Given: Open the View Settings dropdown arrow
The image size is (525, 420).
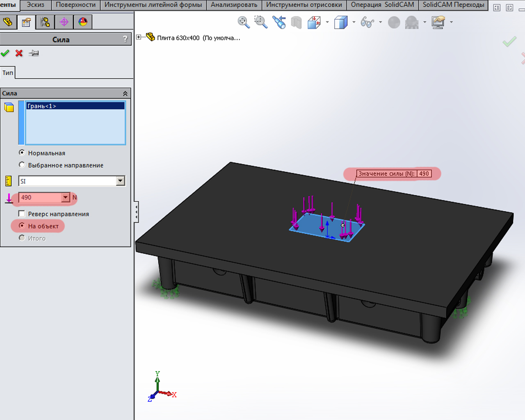Looking at the screenshot, I should 451,22.
